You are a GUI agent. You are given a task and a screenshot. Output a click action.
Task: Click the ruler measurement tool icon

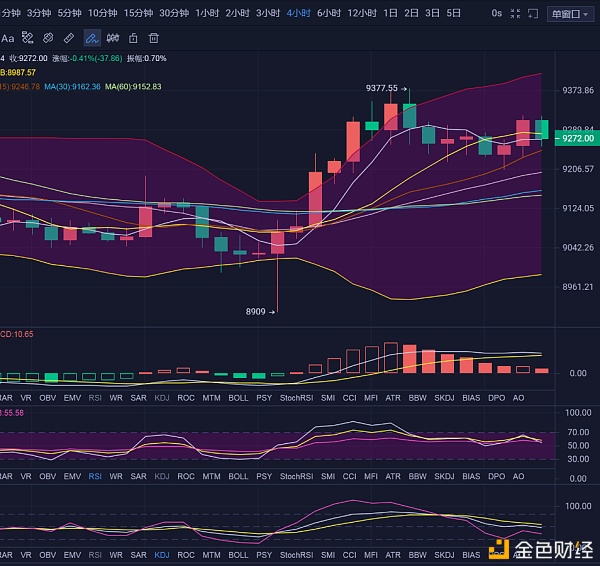click(x=69, y=37)
